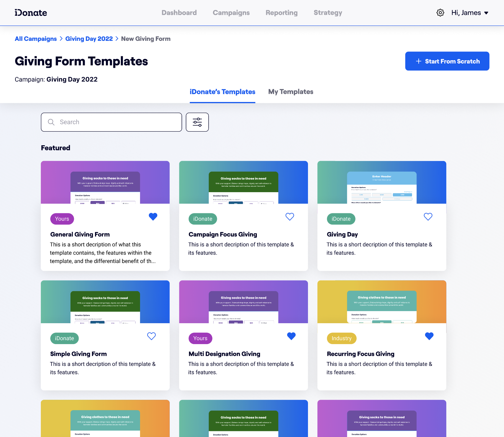Favorite the Giving Day template
Viewport: 504px width, 437px height.
[428, 217]
